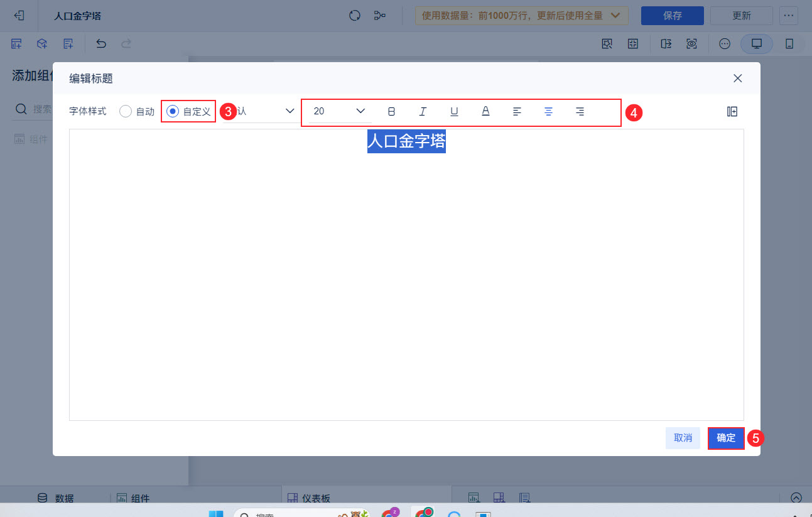
Task: Click the insert-field icon in title editor
Action: pyautogui.click(x=732, y=111)
